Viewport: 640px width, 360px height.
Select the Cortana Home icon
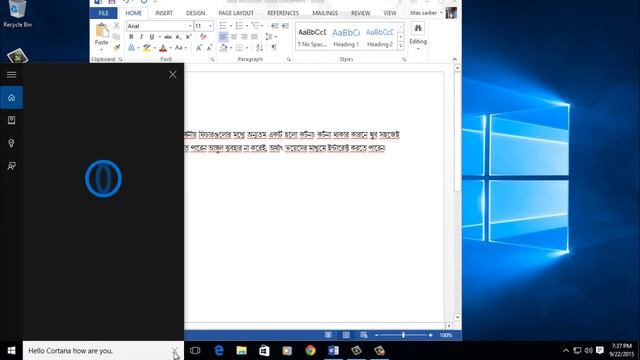tap(11, 98)
